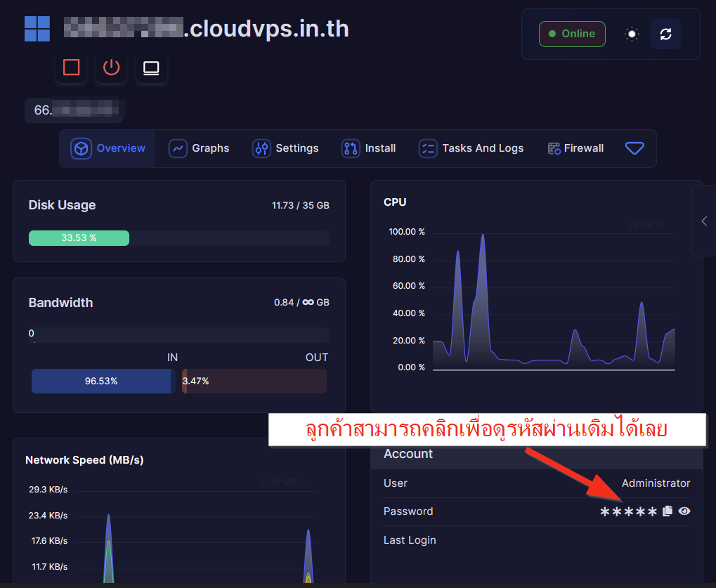Copy password using the copy icon
716x588 pixels.
click(x=668, y=511)
